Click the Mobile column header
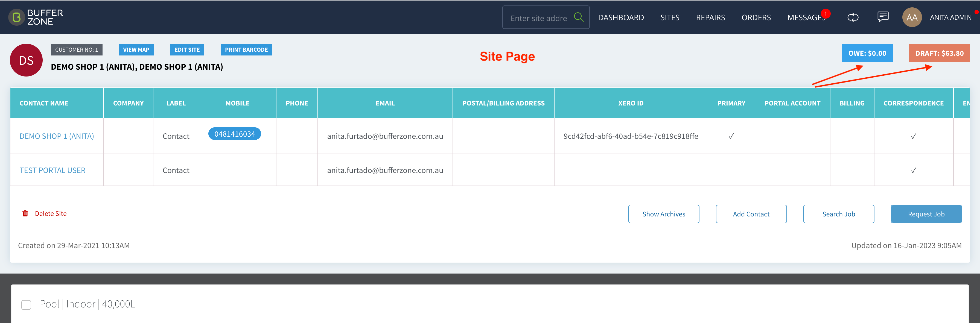The width and height of the screenshot is (980, 323). coord(237,103)
